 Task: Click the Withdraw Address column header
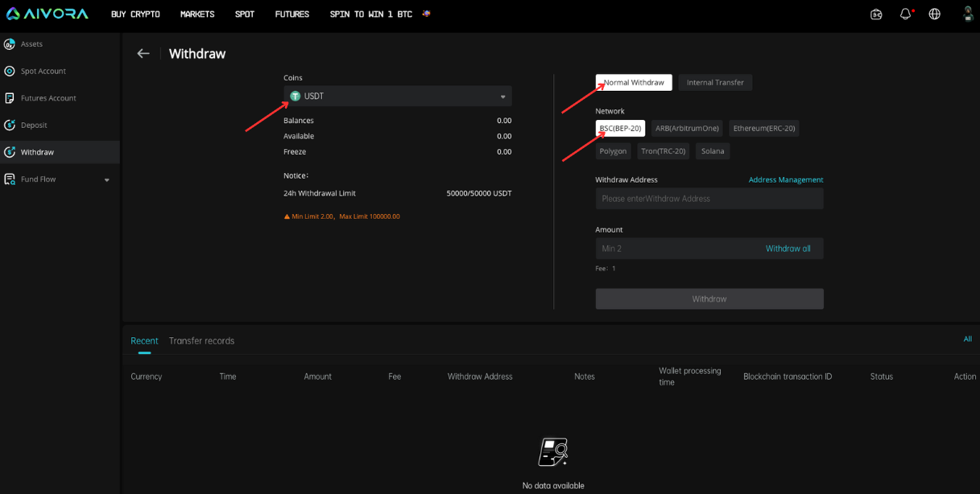(x=480, y=377)
